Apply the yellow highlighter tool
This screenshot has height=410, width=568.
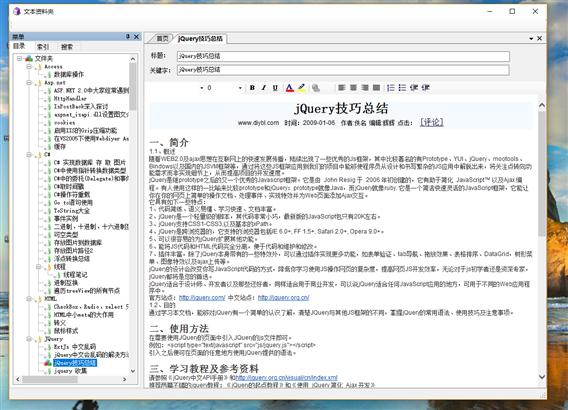click(x=301, y=88)
